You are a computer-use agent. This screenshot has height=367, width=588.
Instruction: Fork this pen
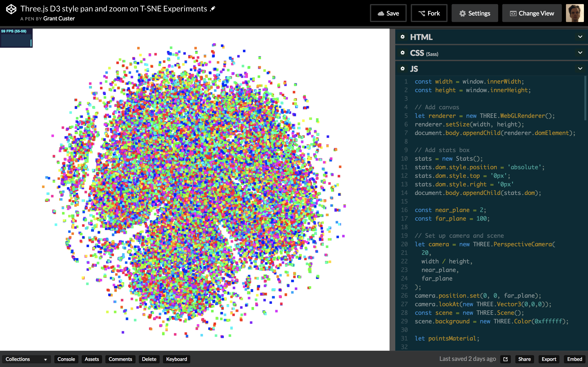(429, 13)
